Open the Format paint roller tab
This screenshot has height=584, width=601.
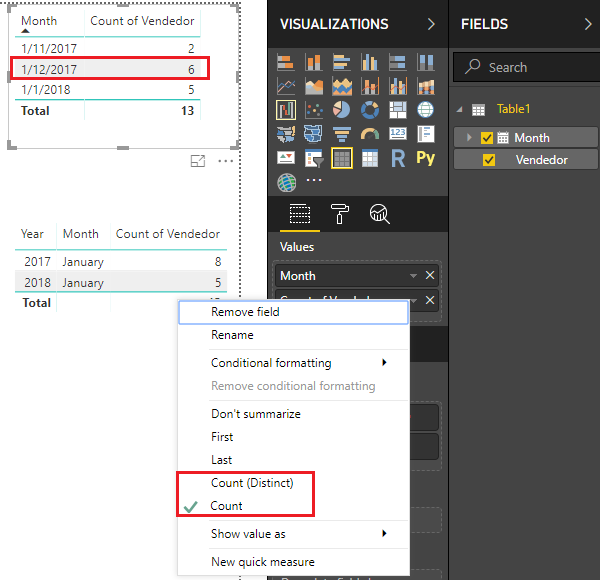(340, 213)
